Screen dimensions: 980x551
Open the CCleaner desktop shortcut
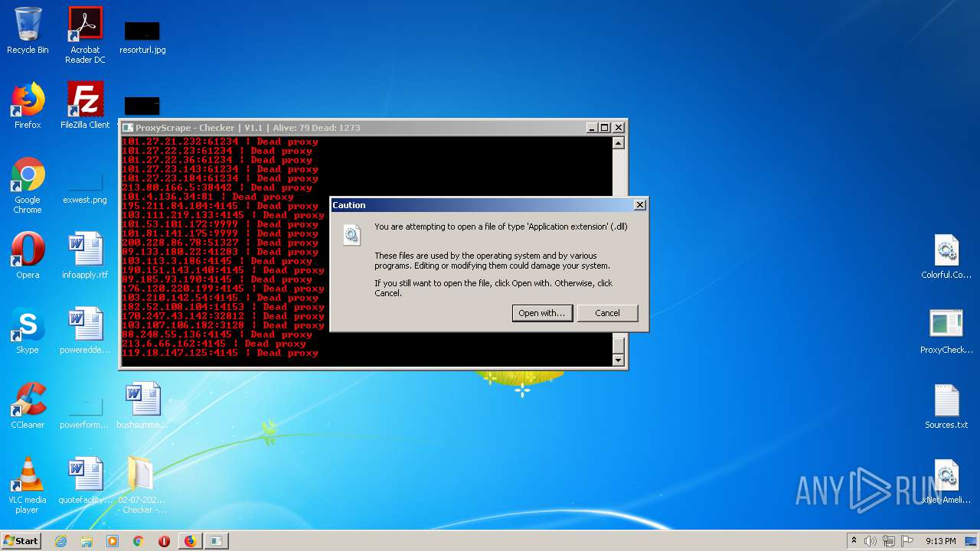click(x=28, y=406)
